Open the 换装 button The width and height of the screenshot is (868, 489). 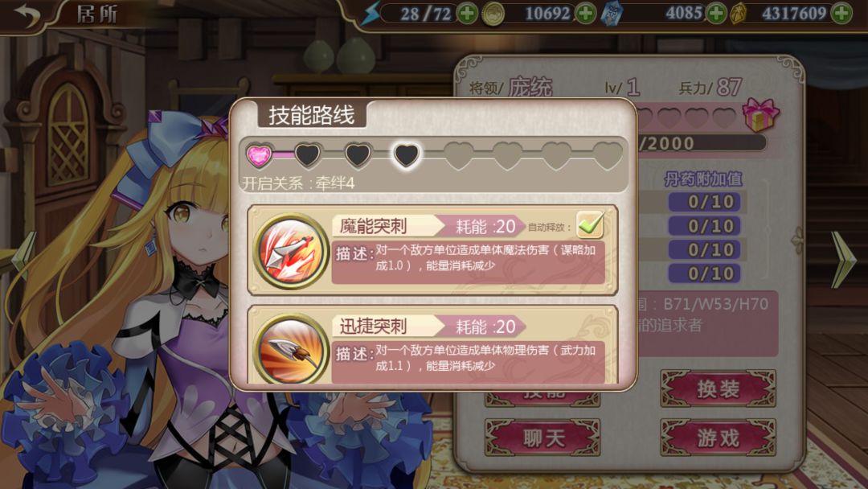pyautogui.click(x=718, y=388)
